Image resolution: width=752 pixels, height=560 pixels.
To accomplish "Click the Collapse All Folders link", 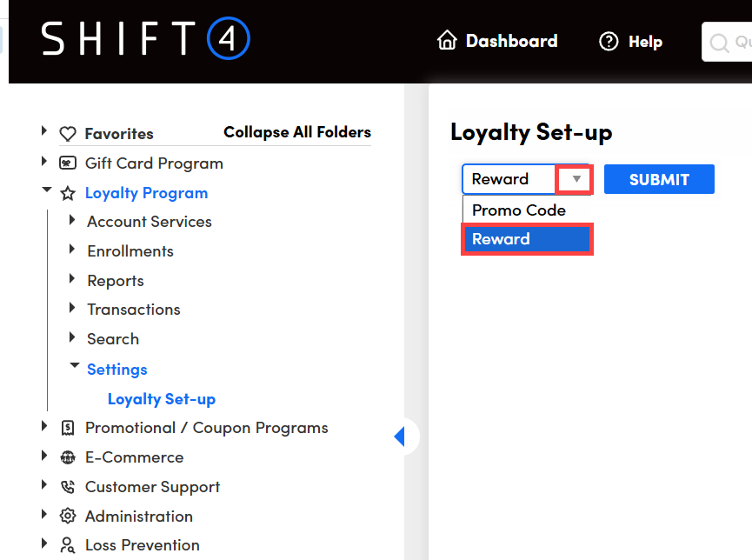I will tap(297, 132).
